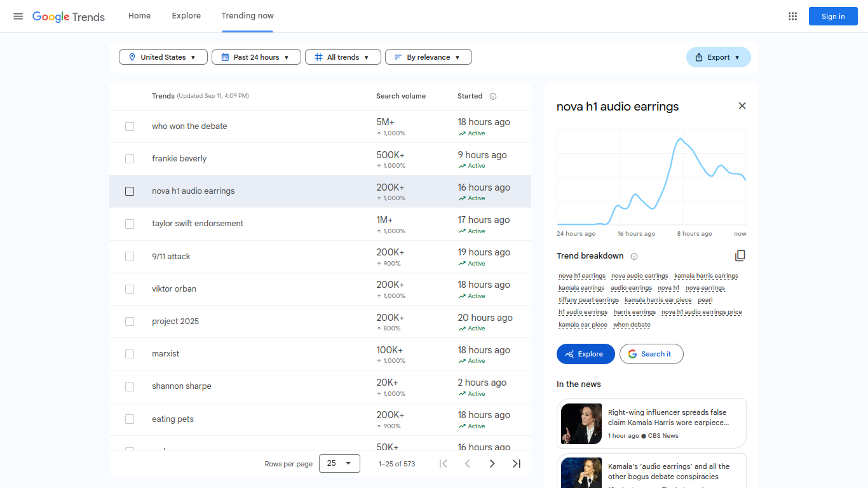Open the Export dropdown
Image resolution: width=868 pixels, height=488 pixels.
point(718,57)
